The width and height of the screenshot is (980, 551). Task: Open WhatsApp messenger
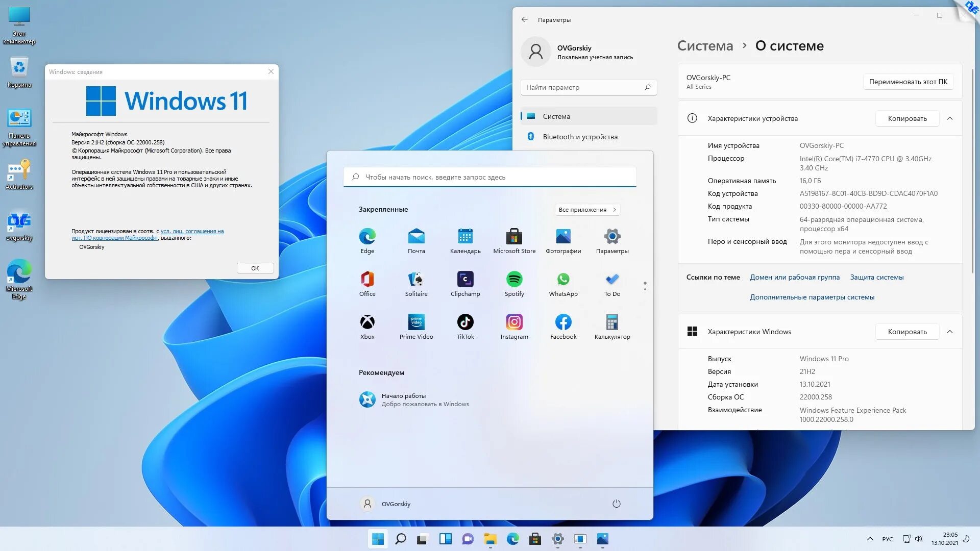click(563, 279)
